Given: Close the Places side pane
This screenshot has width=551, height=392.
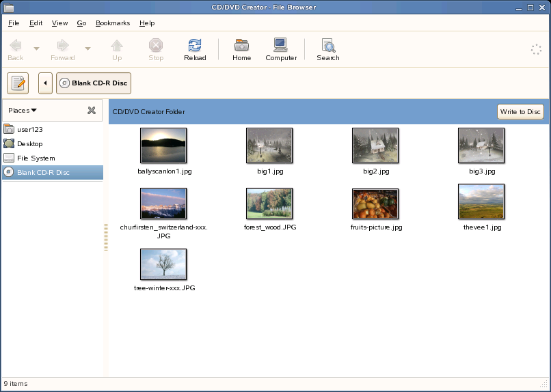Looking at the screenshot, I should click(92, 110).
